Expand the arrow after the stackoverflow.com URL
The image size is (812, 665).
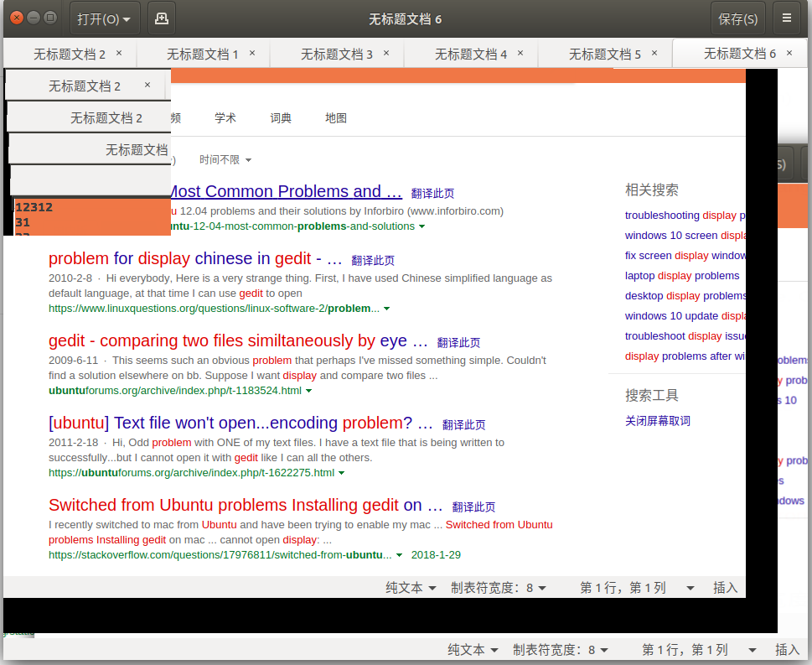399,555
